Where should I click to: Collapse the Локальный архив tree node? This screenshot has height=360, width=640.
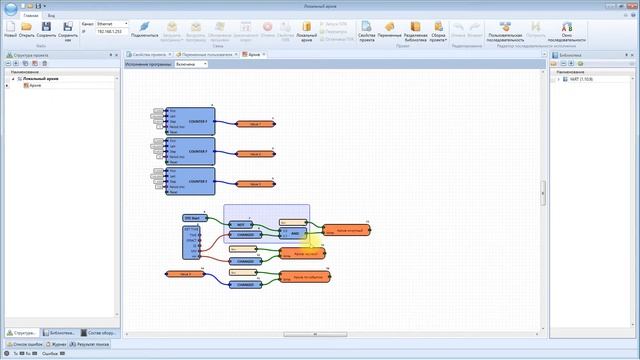tap(13, 79)
